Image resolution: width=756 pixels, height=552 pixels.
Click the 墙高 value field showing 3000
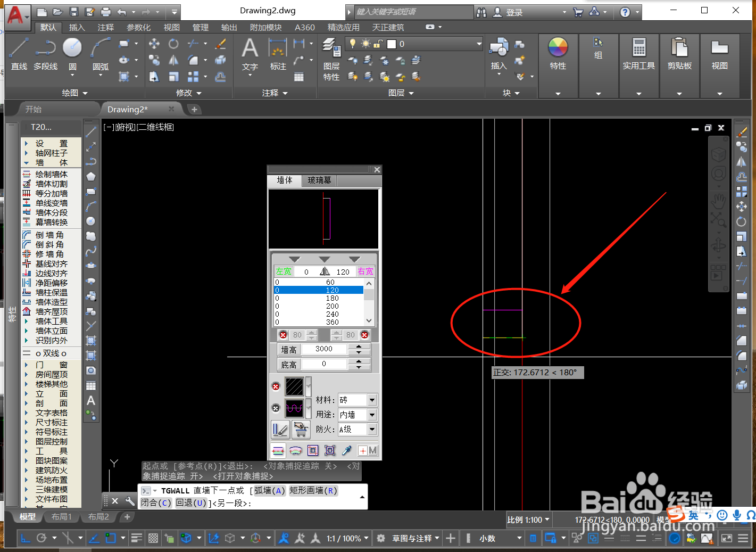324,349
